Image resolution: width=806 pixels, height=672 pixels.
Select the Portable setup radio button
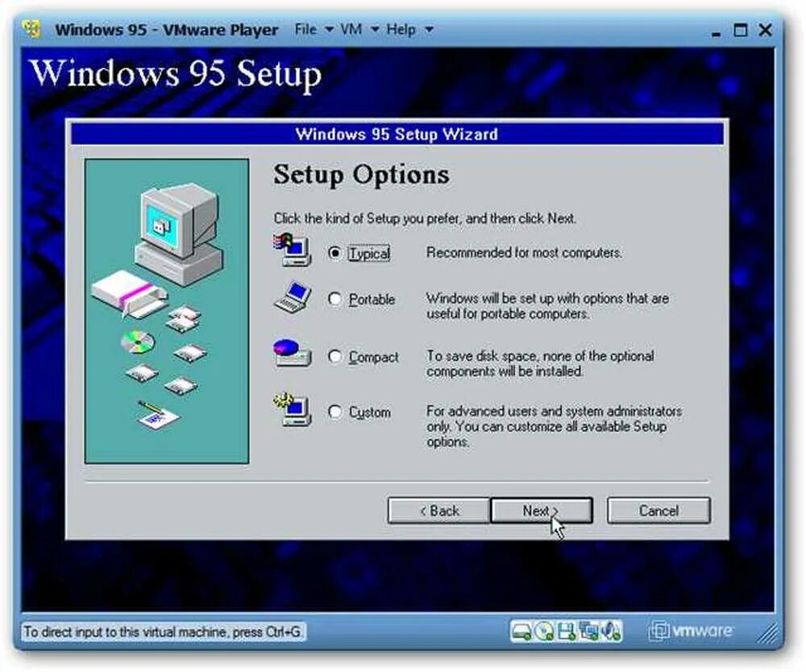(334, 298)
